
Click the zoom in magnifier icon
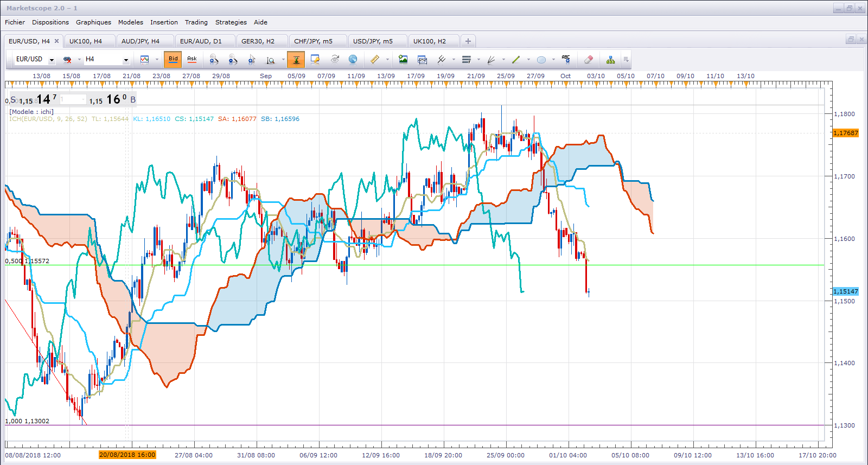[x=214, y=60]
